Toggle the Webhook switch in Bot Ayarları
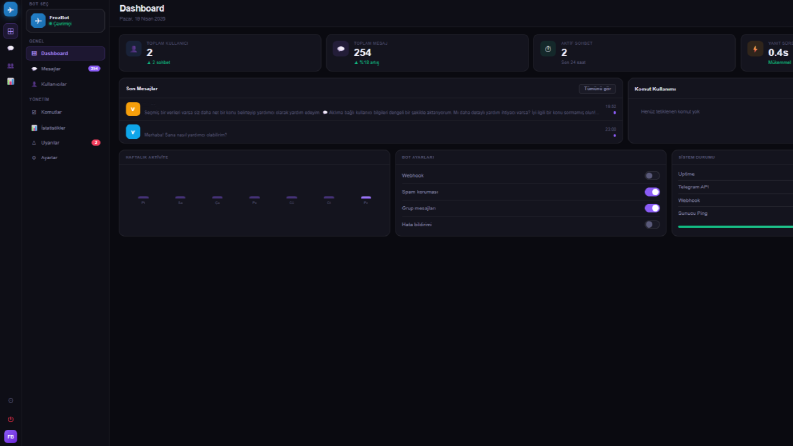The image size is (793, 446). 652,175
